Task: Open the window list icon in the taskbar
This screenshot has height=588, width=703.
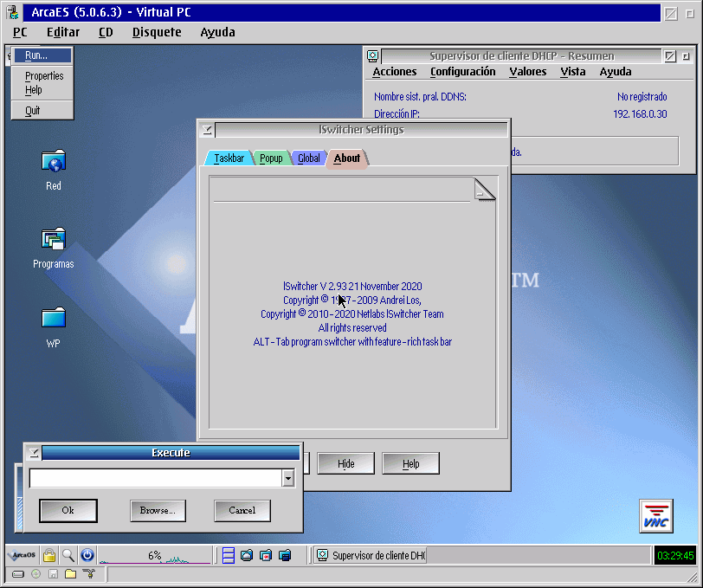Action: coord(229,555)
